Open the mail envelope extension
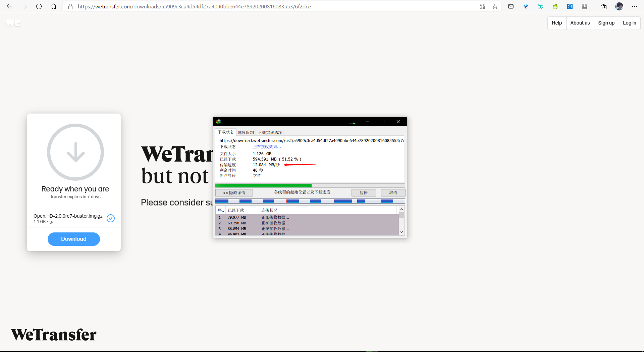 [511, 6]
